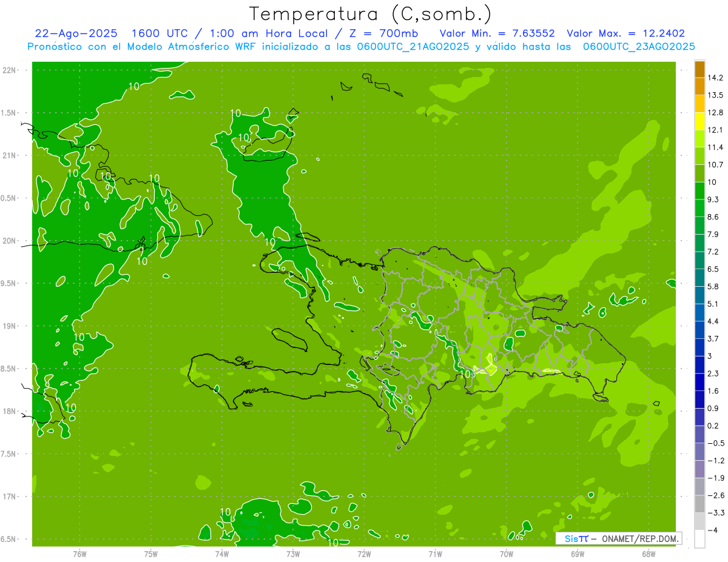This screenshot has height=562, width=728.
Task: Click the "17N" latitude axis label
Action: [8, 497]
